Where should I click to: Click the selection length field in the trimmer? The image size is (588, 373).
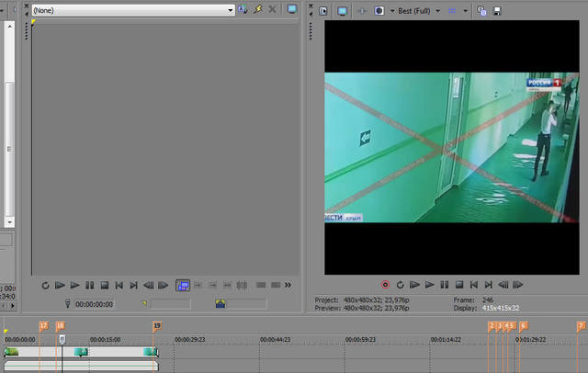247,304
